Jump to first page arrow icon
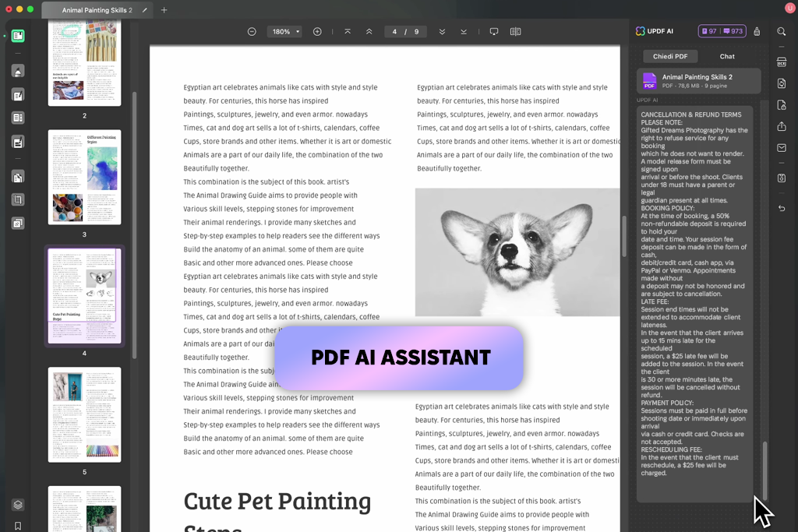Viewport: 798px width, 532px height. (348, 31)
